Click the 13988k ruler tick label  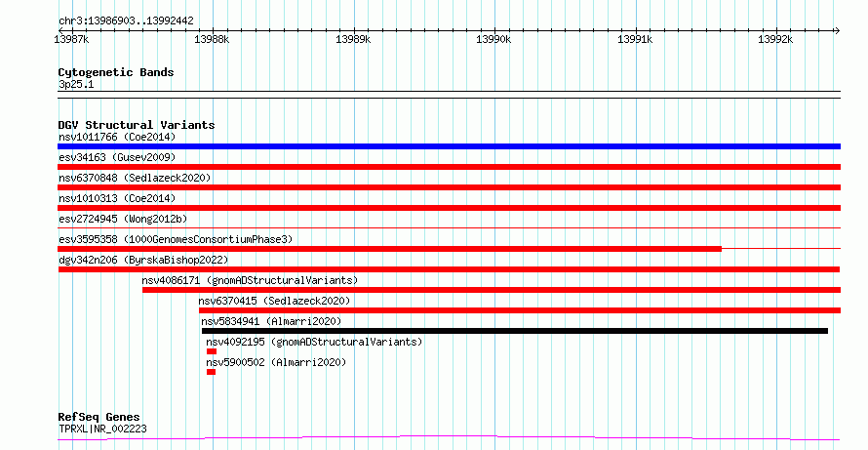pyautogui.click(x=212, y=39)
